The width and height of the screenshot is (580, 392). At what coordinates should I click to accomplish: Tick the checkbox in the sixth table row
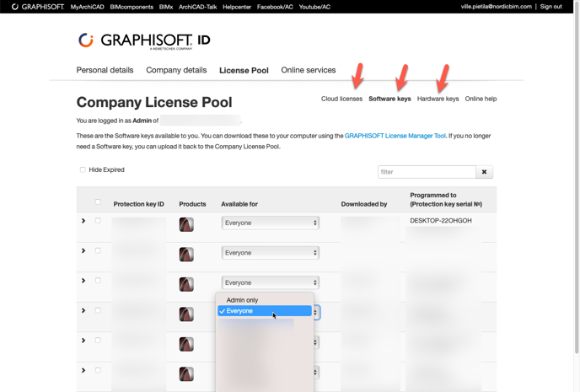point(98,370)
